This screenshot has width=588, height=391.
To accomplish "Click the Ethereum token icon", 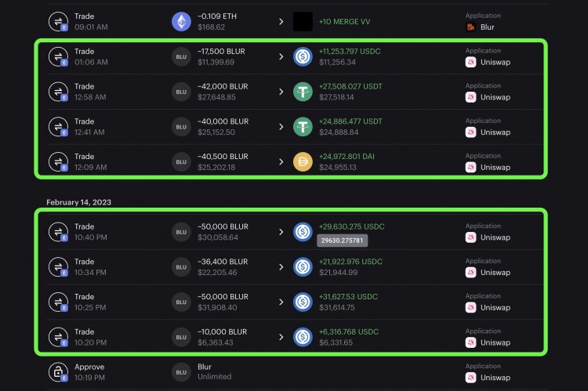I will click(181, 21).
